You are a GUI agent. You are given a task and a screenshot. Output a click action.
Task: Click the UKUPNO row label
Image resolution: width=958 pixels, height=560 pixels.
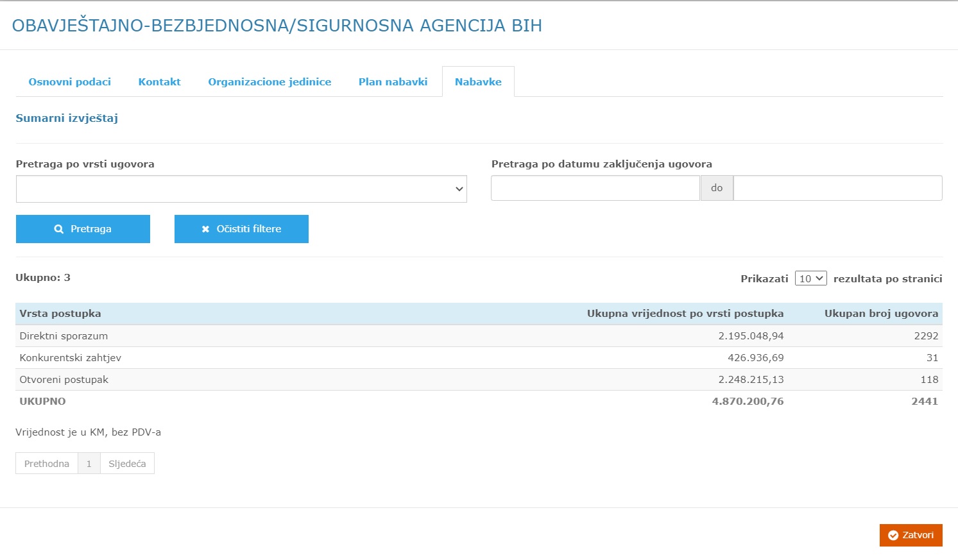point(42,402)
